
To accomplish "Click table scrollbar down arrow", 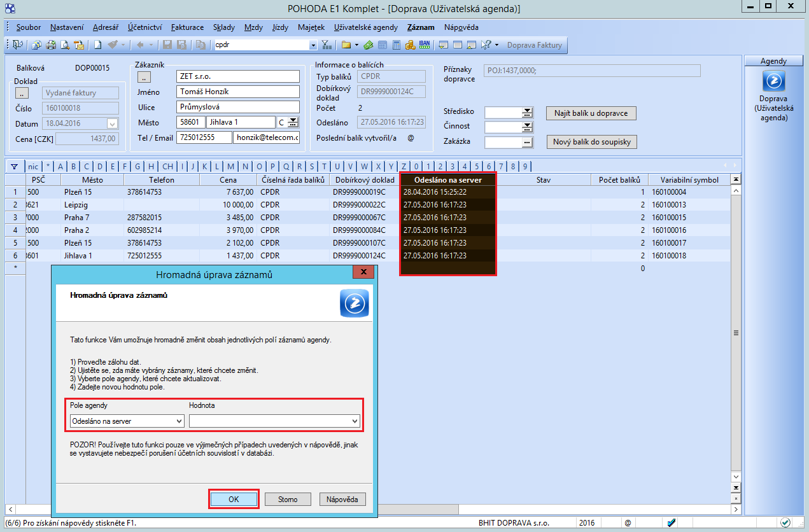I will 736,477.
